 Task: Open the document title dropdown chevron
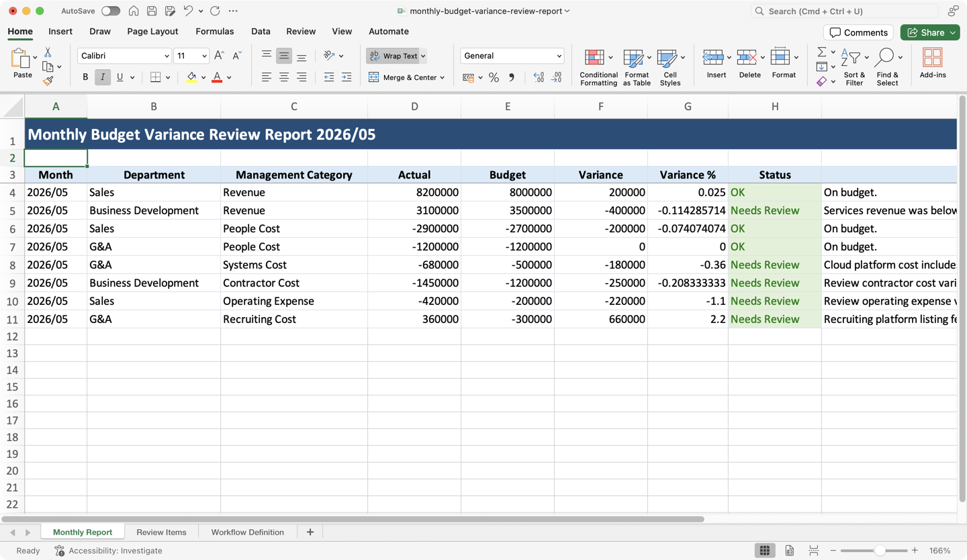coord(567,11)
